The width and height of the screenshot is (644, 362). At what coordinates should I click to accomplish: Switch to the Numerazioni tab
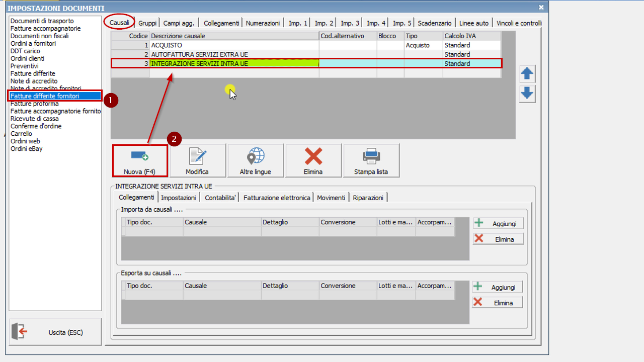click(x=263, y=23)
